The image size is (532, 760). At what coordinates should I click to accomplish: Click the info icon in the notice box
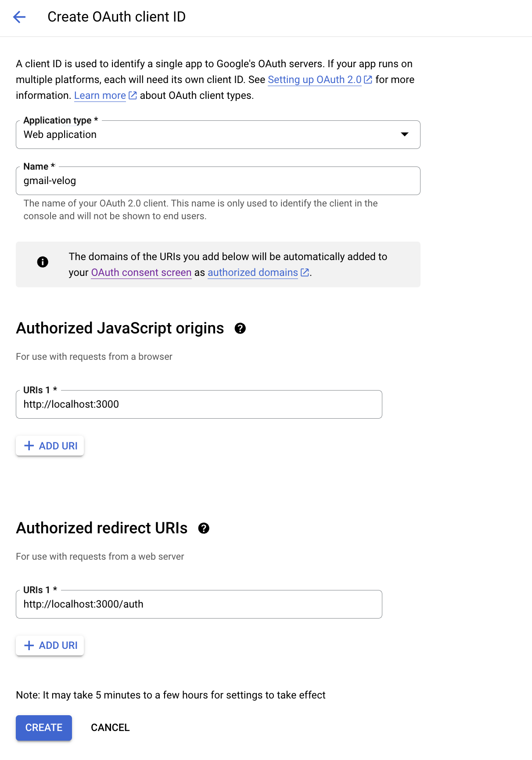(43, 262)
